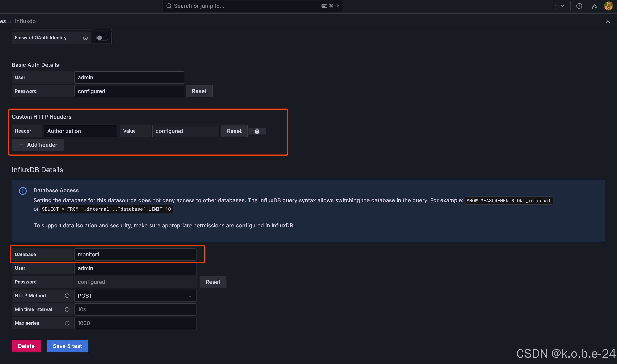This screenshot has height=364, width=617.
Task: Open the HTTP Method POST dropdown
Action: [135, 296]
